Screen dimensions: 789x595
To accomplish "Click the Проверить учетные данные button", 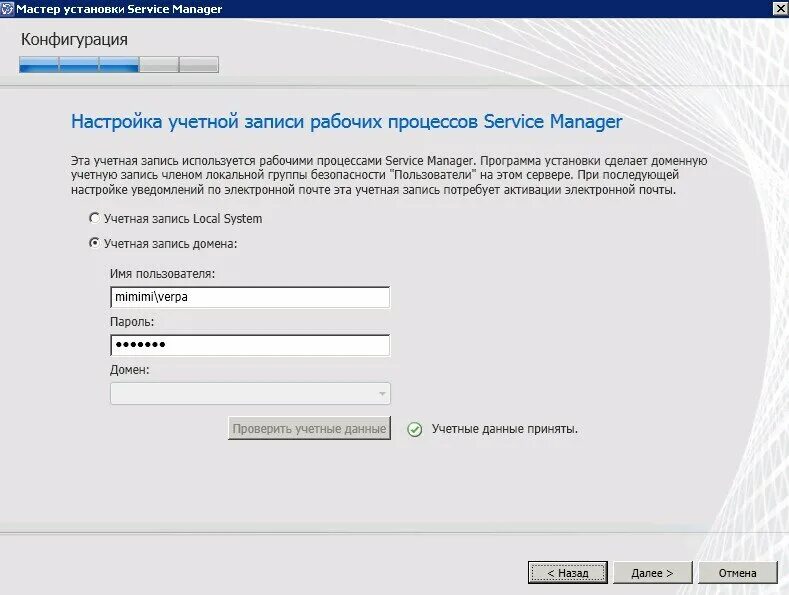I will pos(309,428).
